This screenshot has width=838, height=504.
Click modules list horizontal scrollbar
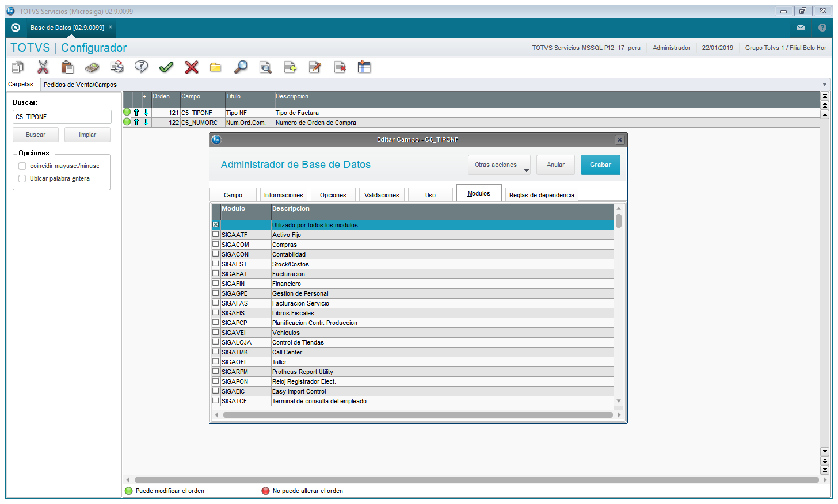pyautogui.click(x=418, y=415)
